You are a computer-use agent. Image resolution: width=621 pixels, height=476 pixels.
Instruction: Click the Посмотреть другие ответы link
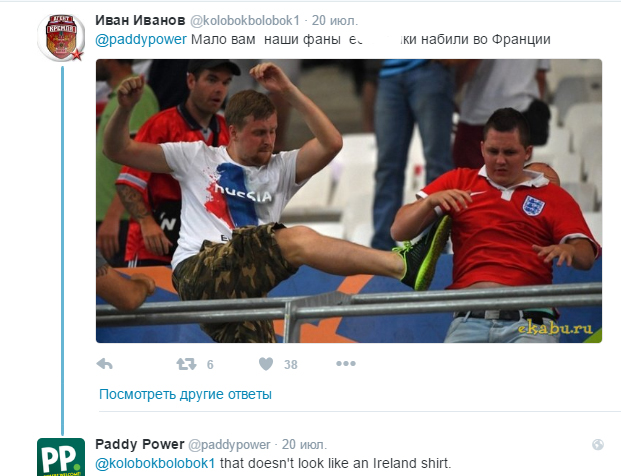[x=185, y=394]
